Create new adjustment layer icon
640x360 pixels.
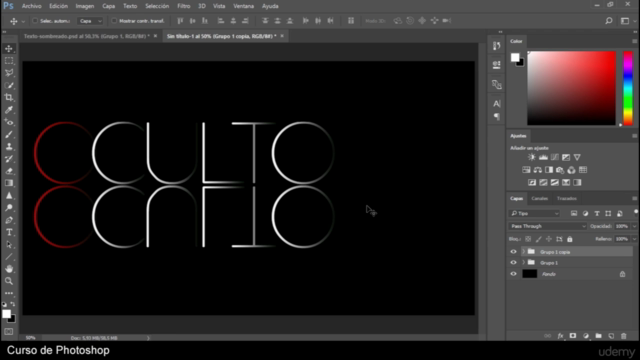(x=586, y=336)
